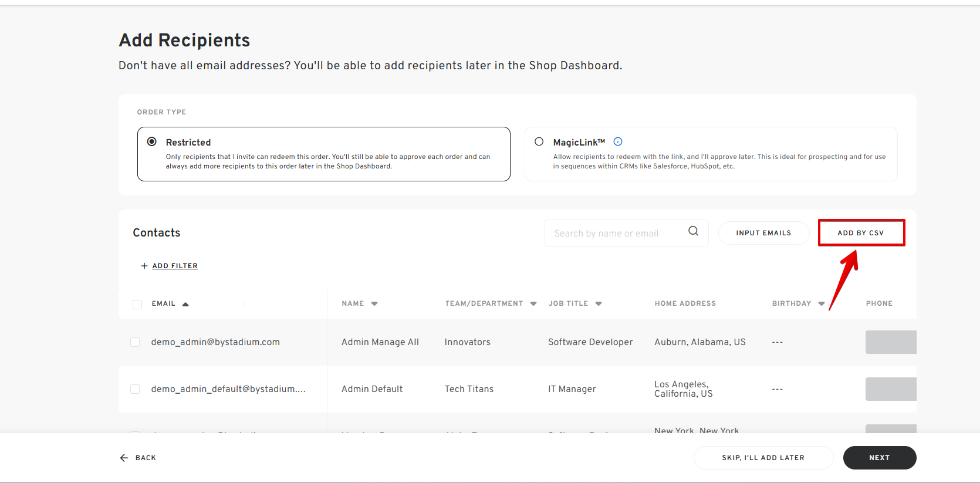Click the Phone column header
980x483 pixels.
(879, 303)
